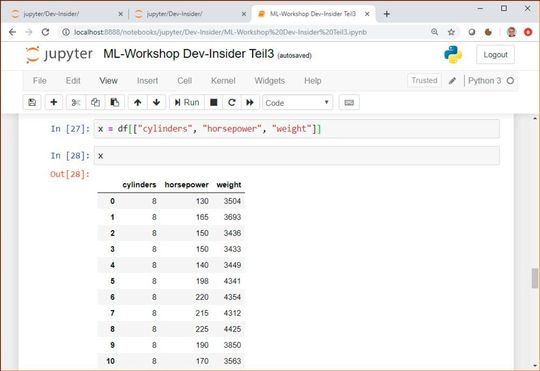This screenshot has width=540, height=371.
Task: Click weight value 4341 in row 5
Action: click(232, 281)
